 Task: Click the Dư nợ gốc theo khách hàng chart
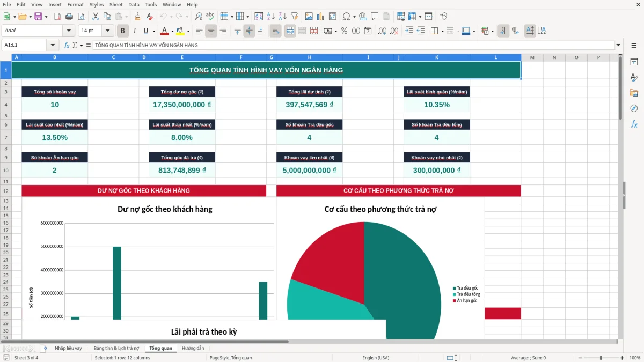click(x=149, y=259)
